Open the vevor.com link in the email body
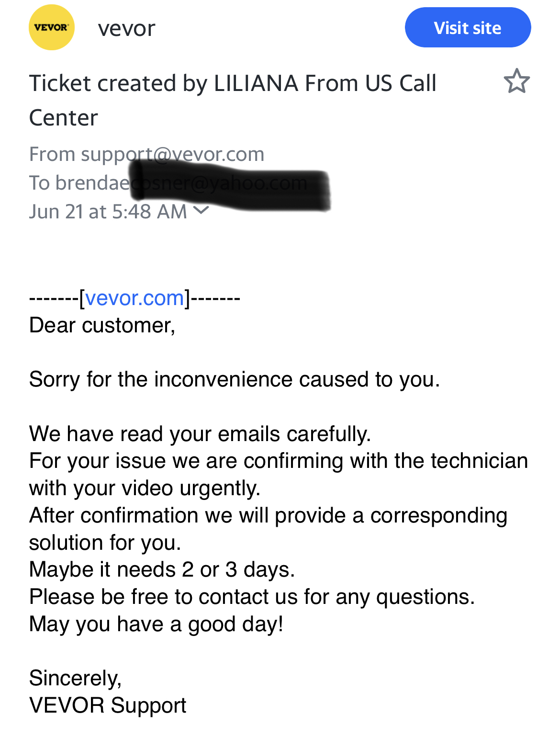Image resolution: width=560 pixels, height=749 pixels. click(x=134, y=298)
